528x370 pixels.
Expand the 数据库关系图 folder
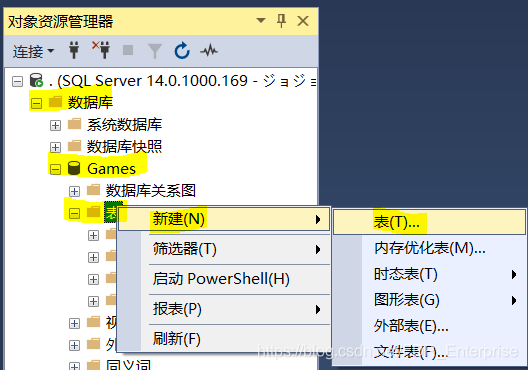click(74, 191)
